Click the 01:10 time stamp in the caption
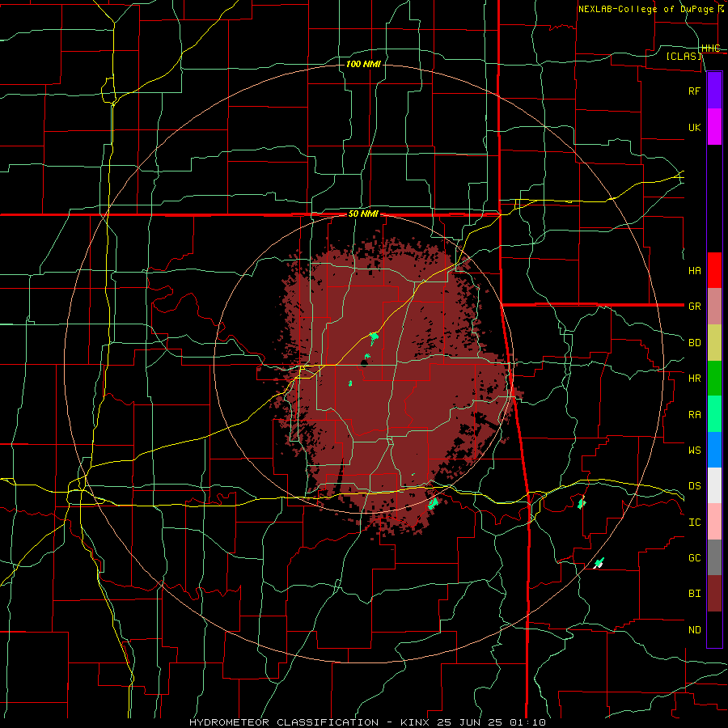 [527, 722]
